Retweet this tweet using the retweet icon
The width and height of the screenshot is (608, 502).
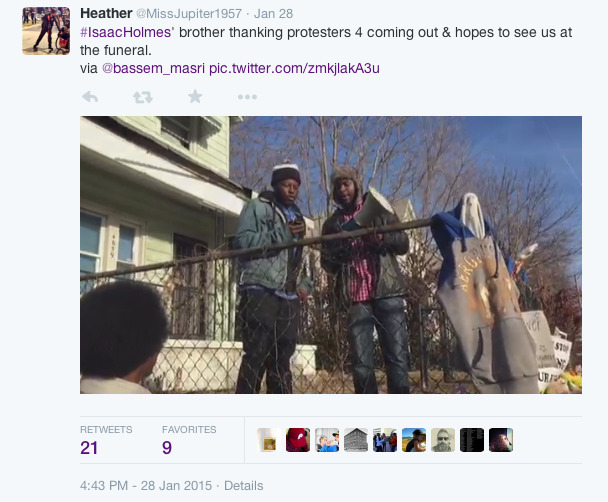coord(143,97)
